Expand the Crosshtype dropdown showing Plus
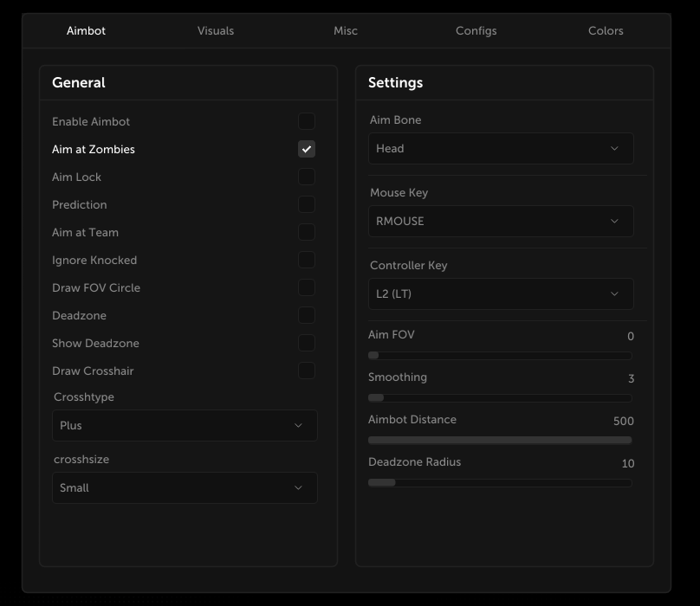The width and height of the screenshot is (700, 606). click(185, 425)
